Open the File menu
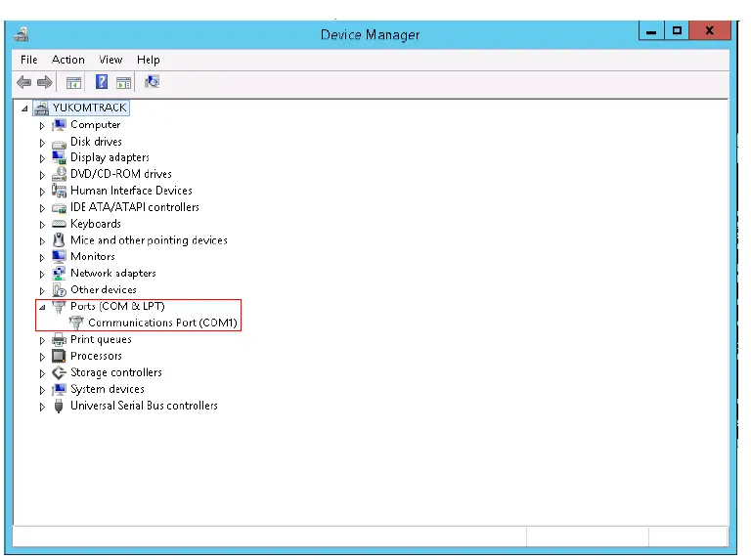 pyautogui.click(x=28, y=60)
